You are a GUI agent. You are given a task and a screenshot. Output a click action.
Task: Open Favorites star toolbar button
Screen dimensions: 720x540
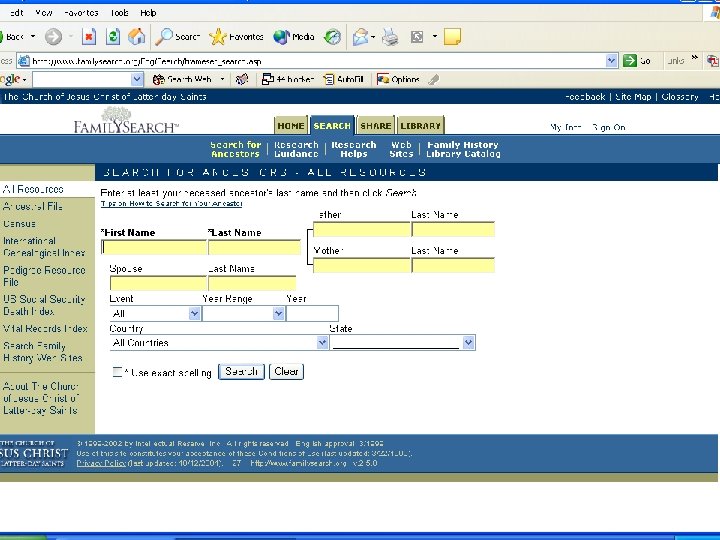point(236,37)
